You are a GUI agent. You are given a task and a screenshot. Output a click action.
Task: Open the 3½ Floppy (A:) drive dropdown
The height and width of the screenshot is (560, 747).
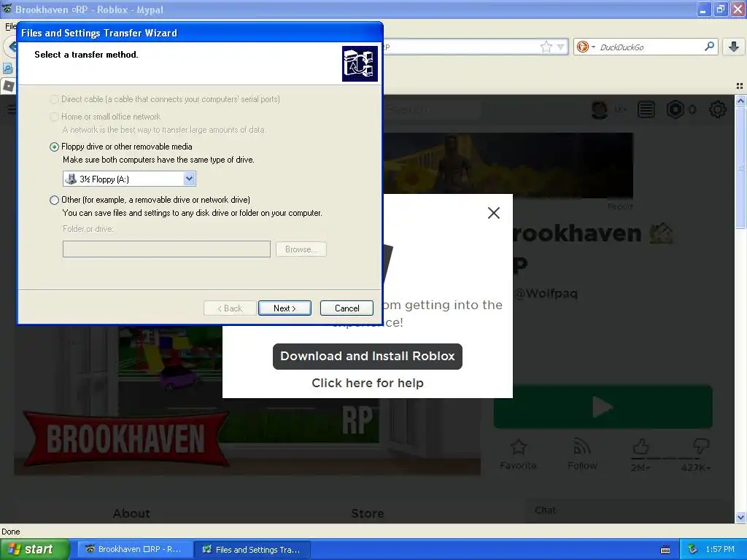[189, 179]
